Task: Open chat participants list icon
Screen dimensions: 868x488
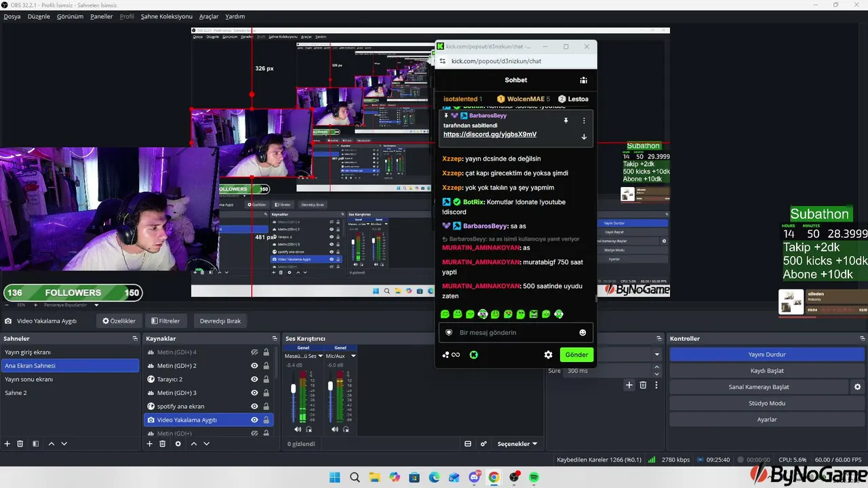Action: [x=583, y=80]
